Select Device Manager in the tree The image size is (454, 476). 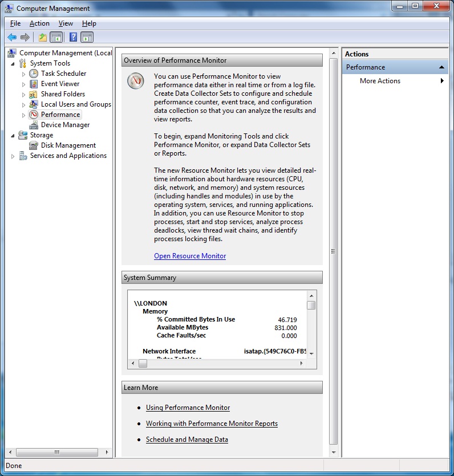(x=65, y=125)
